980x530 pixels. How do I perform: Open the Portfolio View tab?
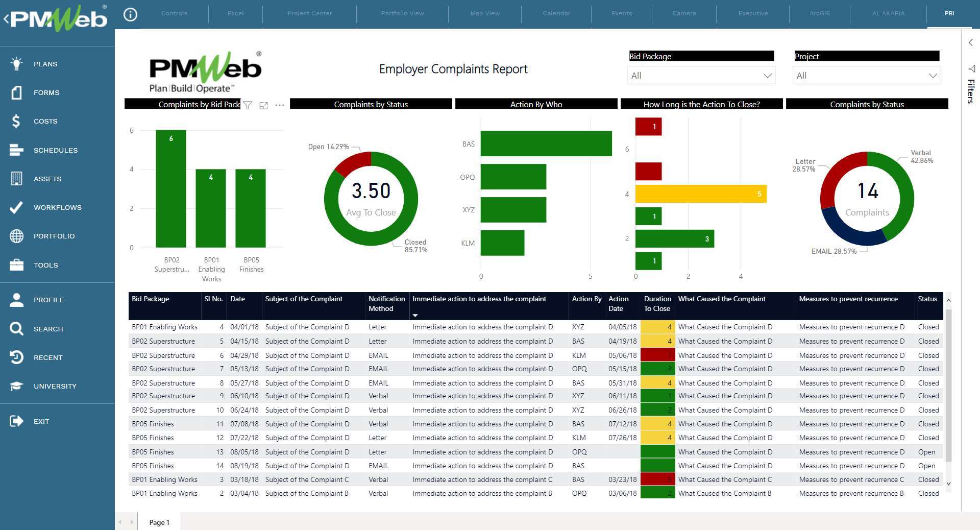(402, 13)
